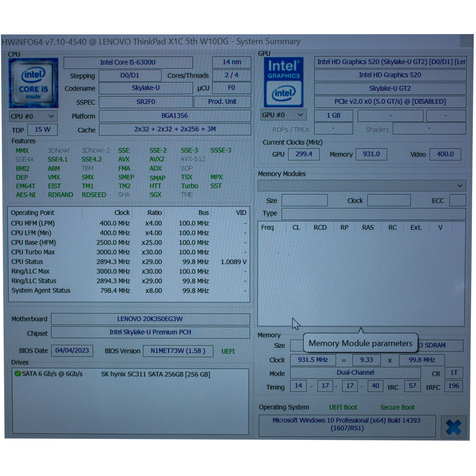Click the Video clock value 400.0
Viewport: 476px width, 476px height.
(x=445, y=154)
